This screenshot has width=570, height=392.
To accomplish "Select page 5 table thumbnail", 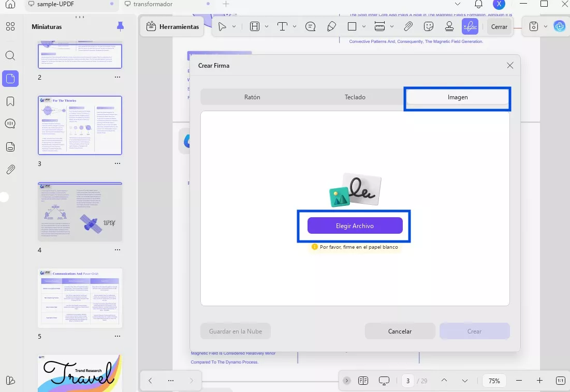I will click(80, 298).
